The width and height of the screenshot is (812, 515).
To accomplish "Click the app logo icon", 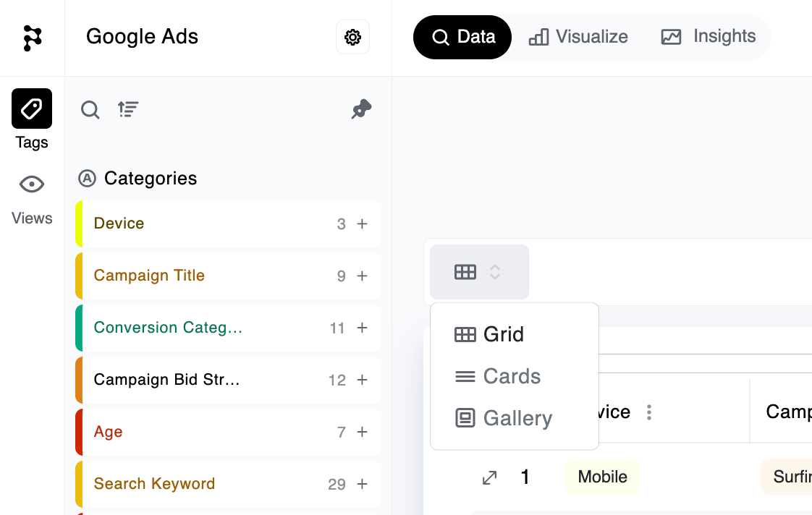I will click(32, 38).
